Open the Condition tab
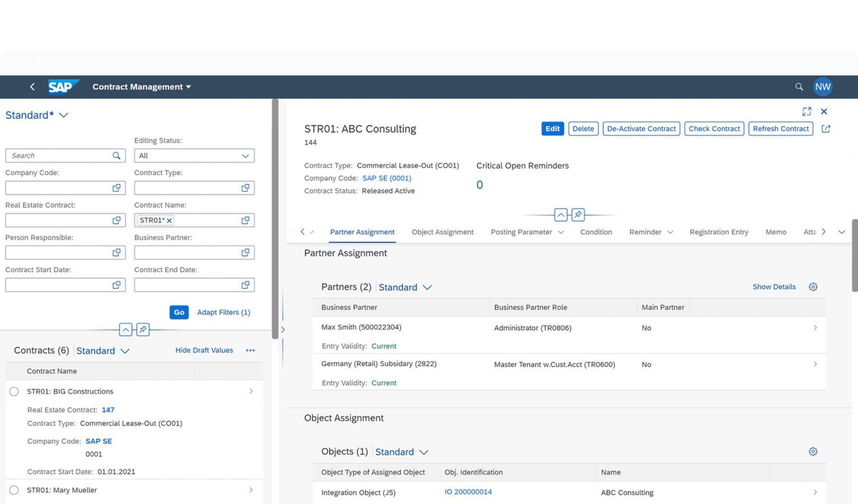The height and width of the screenshot is (504, 858). pos(596,232)
